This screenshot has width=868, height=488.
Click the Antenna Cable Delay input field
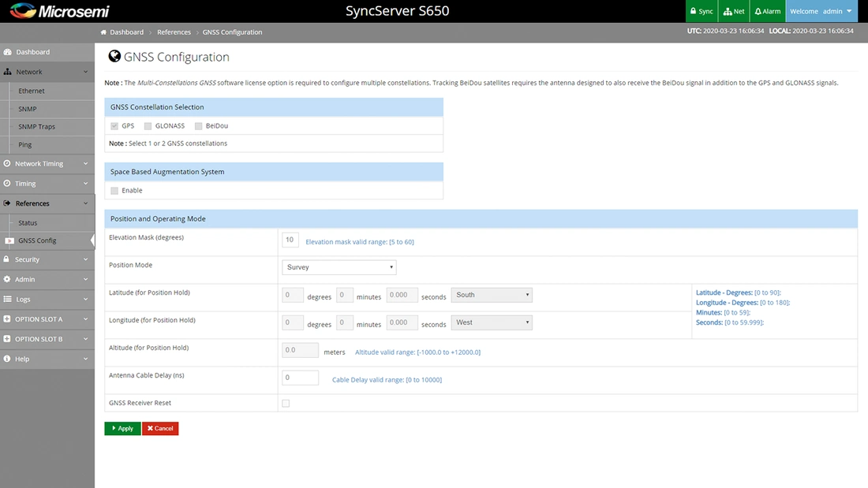(x=300, y=378)
